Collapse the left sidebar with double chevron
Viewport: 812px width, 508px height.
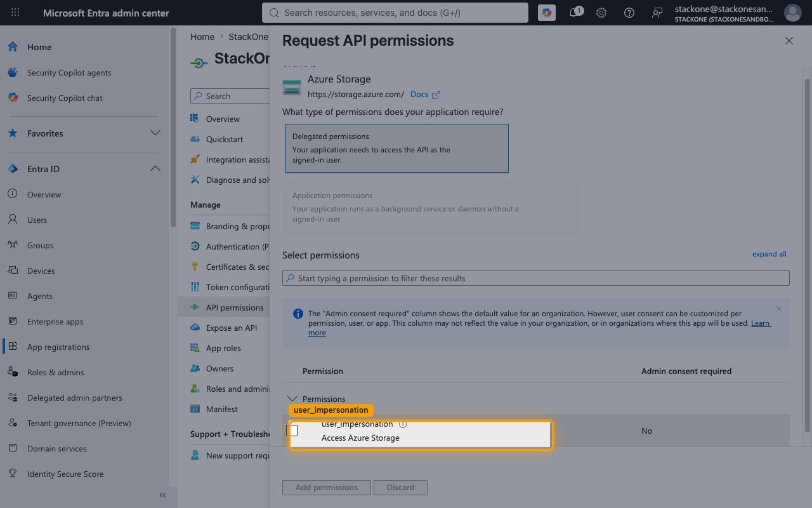(162, 495)
